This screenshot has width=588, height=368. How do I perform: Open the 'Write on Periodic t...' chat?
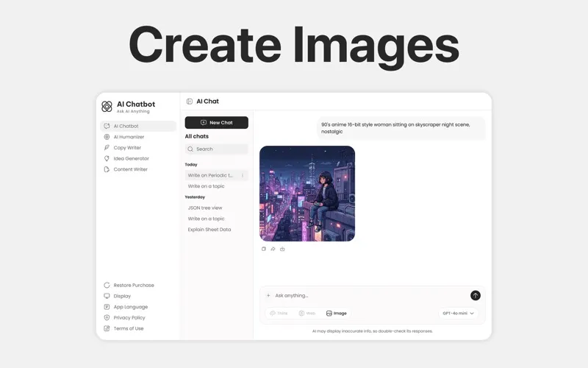tap(210, 175)
